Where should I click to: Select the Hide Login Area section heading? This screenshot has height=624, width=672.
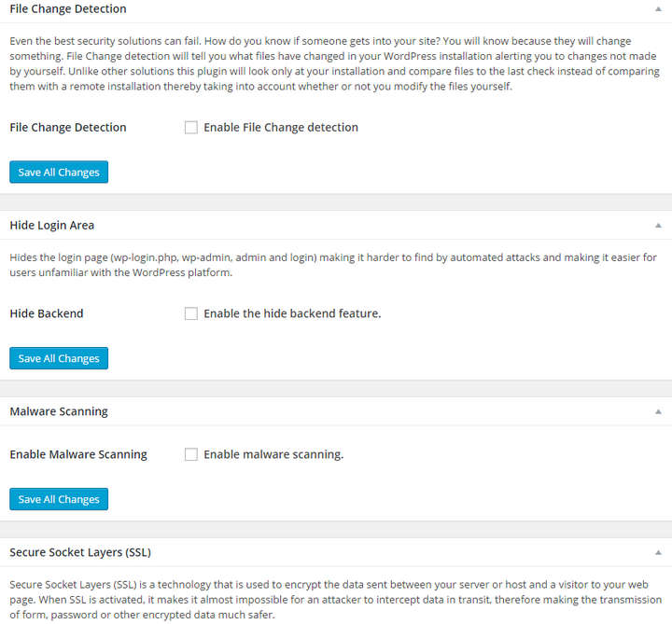point(52,226)
